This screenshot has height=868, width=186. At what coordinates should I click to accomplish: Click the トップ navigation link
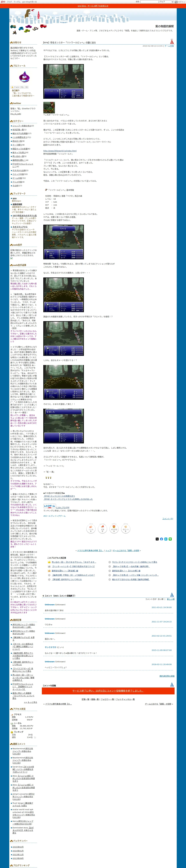[x=108, y=551]
